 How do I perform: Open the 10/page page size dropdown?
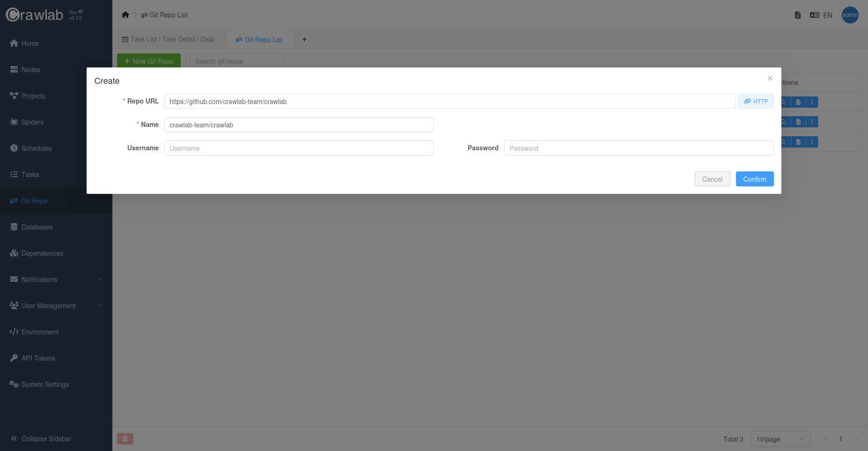(x=780, y=439)
